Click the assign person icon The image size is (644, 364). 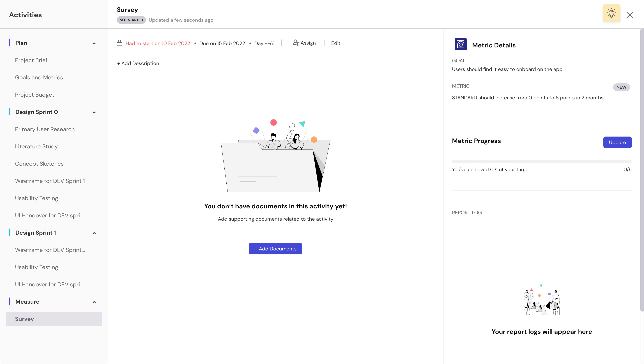(296, 43)
